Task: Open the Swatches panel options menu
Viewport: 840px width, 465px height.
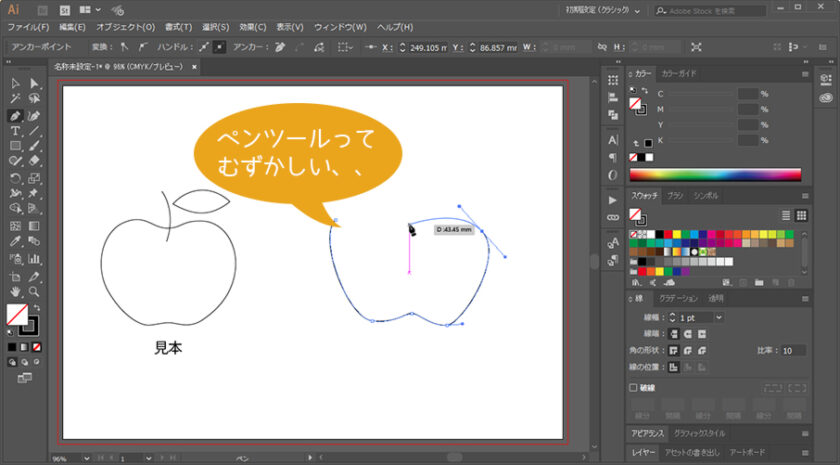Action: (x=805, y=196)
